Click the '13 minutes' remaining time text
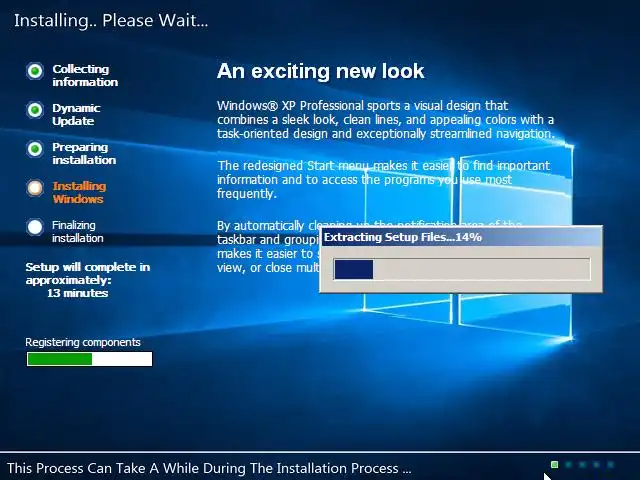 78,293
